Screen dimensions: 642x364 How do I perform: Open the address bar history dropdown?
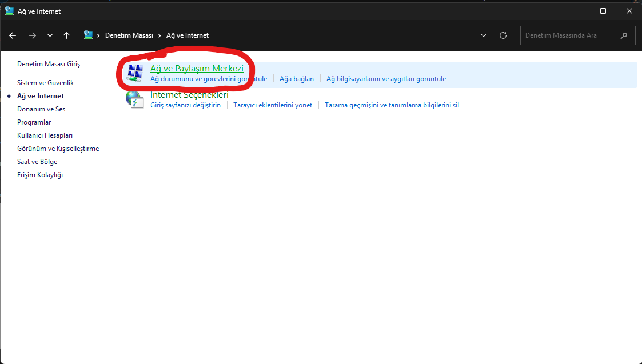coord(484,35)
